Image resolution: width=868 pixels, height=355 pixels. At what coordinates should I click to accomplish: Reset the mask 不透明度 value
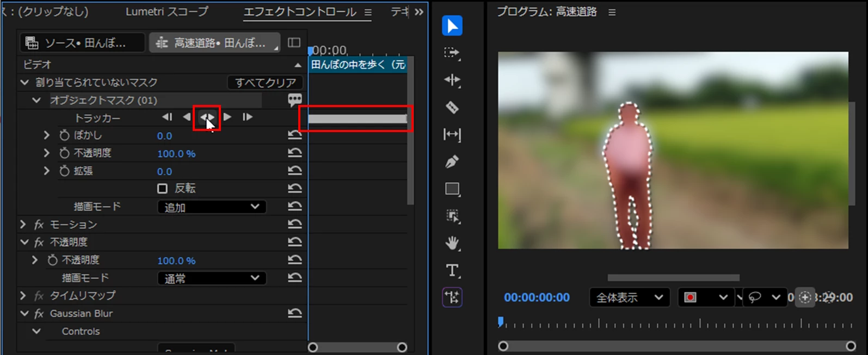point(294,153)
